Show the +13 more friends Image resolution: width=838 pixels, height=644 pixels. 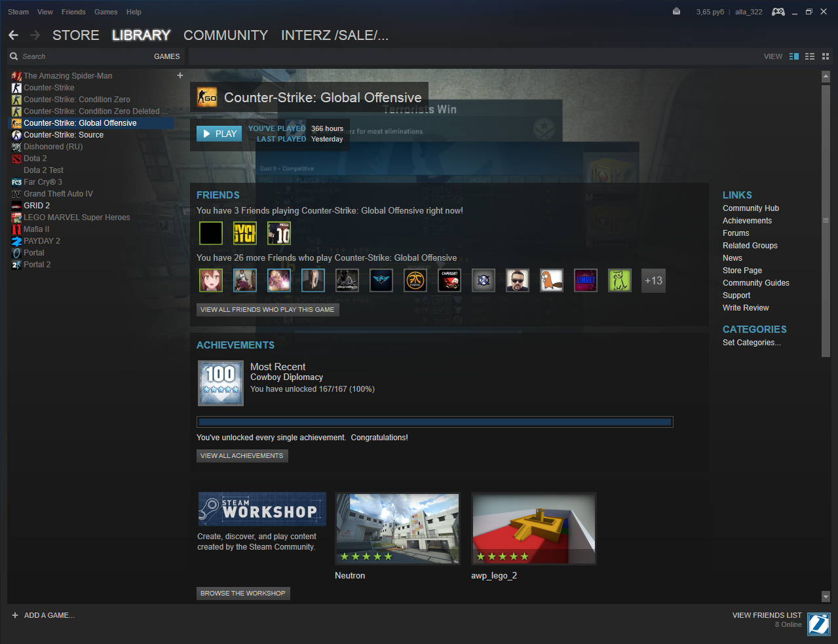[654, 280]
